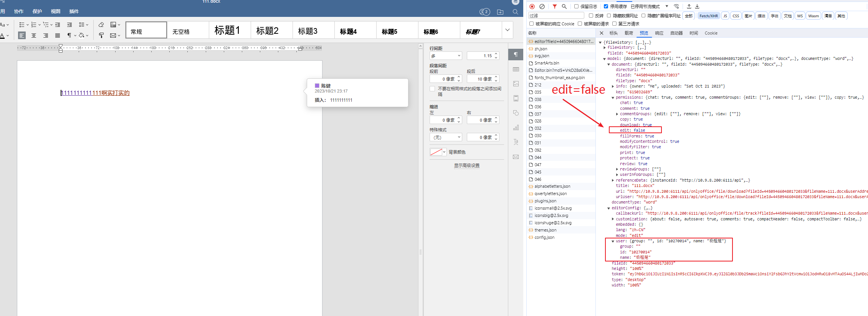The height and width of the screenshot is (316, 868).
Task: Check 被屏蔽的响应 Cookie option
Action: pyautogui.click(x=532, y=24)
